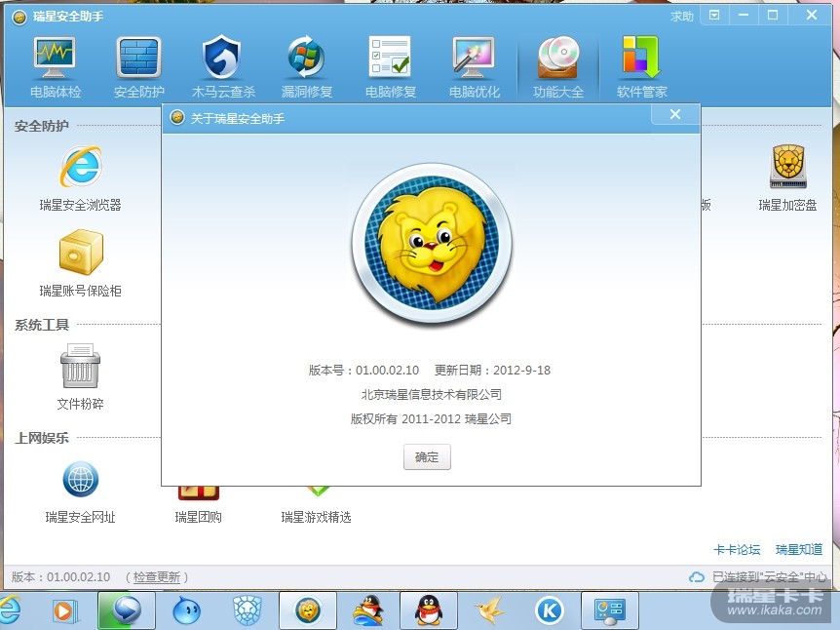Open 漏洞修复 vulnerability repair
This screenshot has height=630, width=840.
point(306,67)
